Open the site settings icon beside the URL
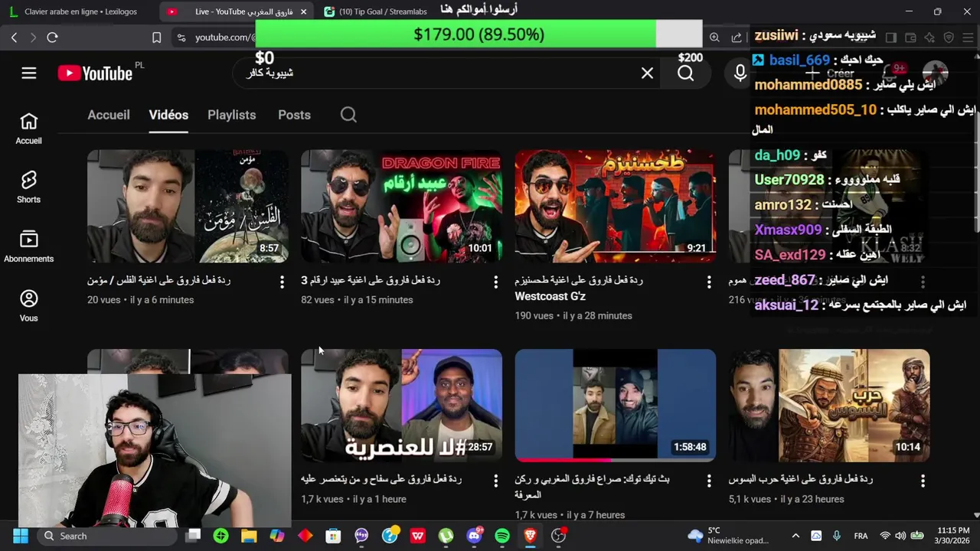This screenshot has height=551, width=980. [181, 37]
